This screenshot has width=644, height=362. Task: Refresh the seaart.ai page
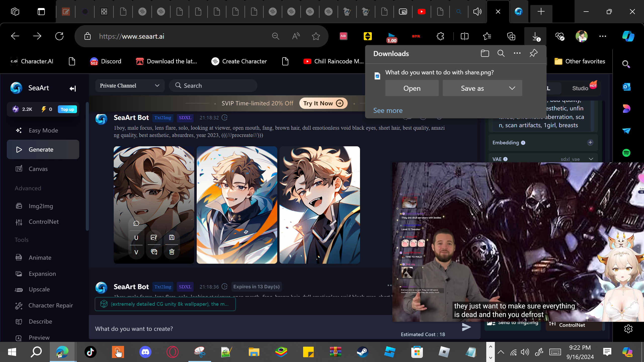(x=59, y=36)
